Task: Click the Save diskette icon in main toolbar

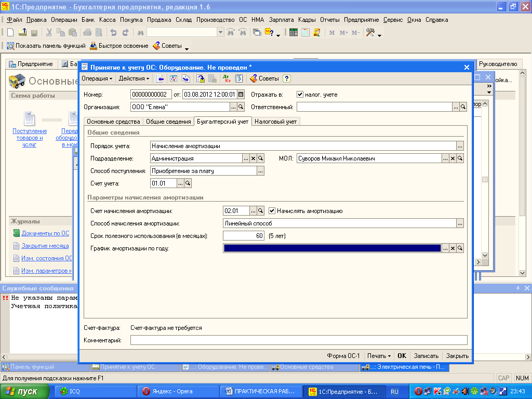Action: click(x=34, y=33)
